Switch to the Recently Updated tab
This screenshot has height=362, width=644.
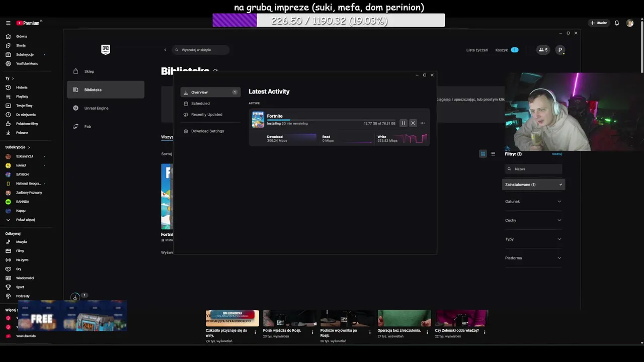click(x=210, y=115)
